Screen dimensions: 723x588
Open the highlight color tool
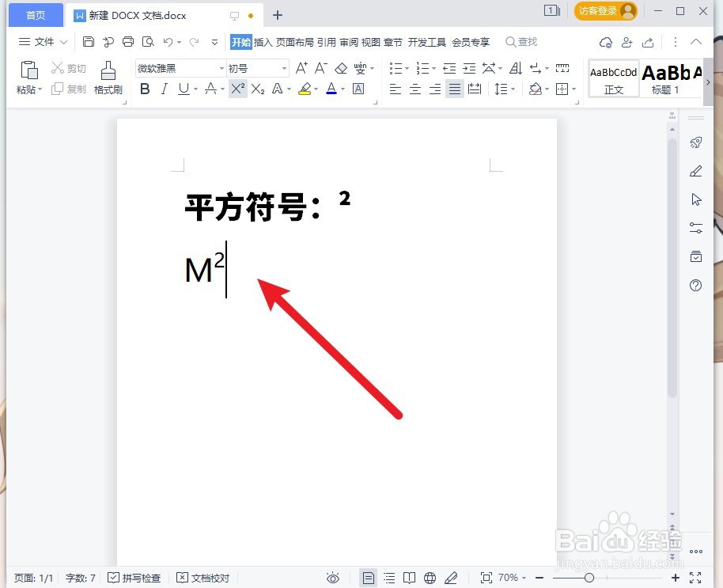point(305,89)
